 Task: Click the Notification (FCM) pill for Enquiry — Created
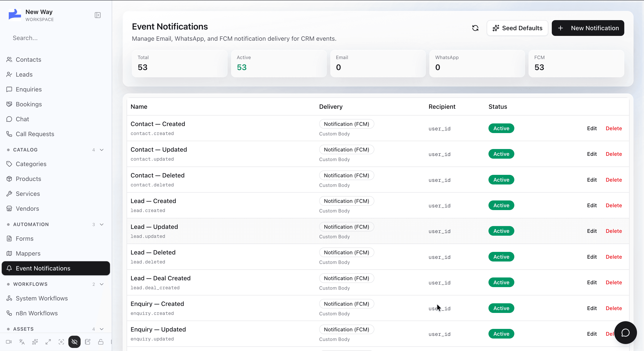tap(347, 304)
